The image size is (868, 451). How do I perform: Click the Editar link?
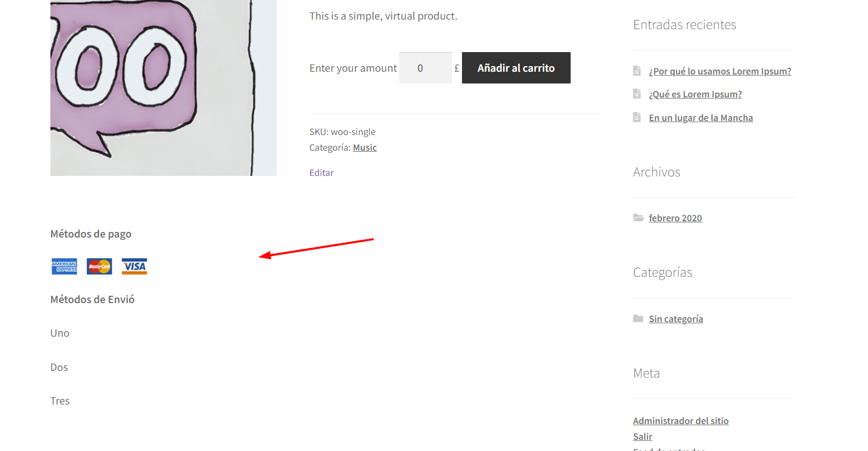click(x=321, y=173)
